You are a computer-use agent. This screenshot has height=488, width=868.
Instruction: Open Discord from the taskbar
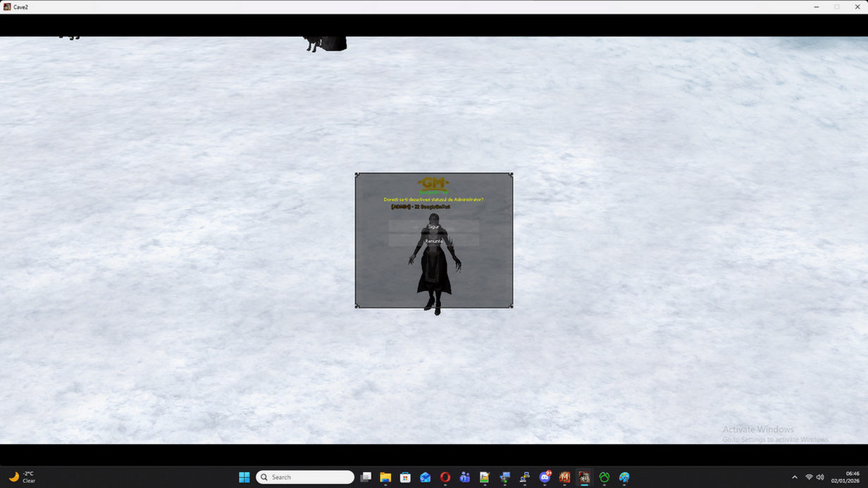[544, 477]
